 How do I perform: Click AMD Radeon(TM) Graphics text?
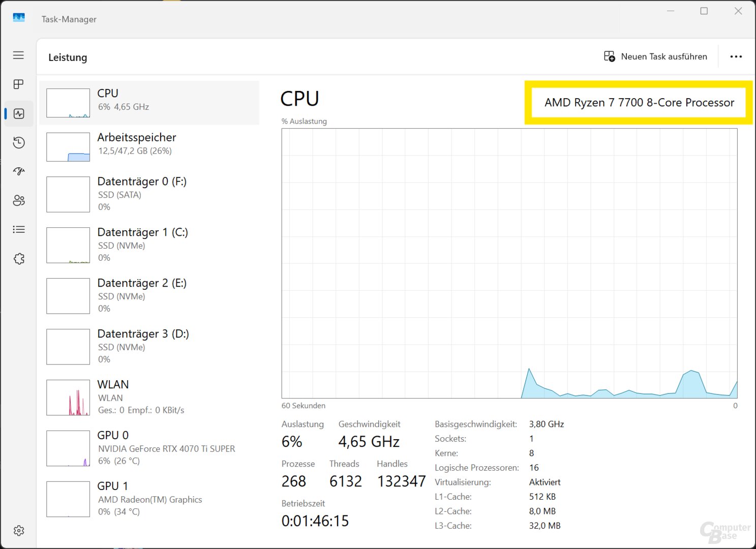[150, 500]
